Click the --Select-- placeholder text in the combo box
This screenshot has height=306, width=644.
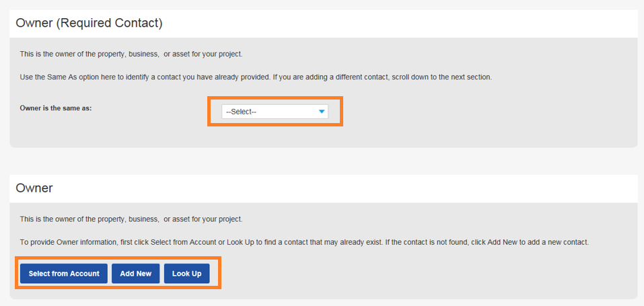click(x=241, y=112)
